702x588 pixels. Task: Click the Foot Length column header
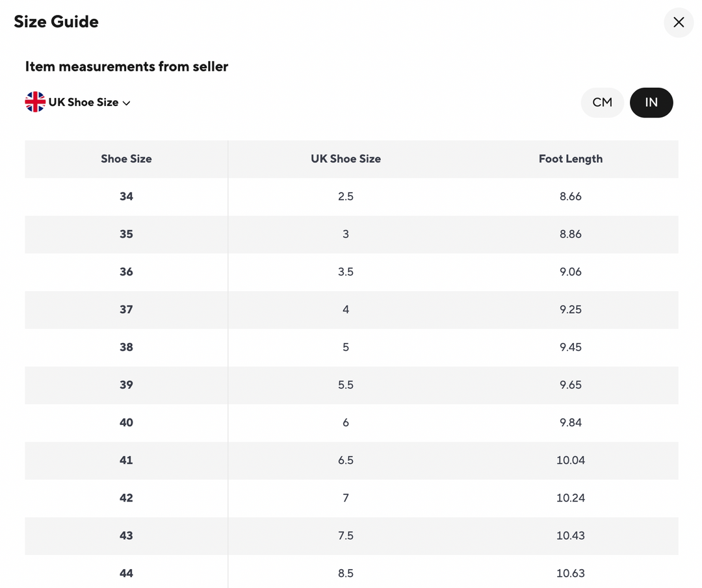tap(570, 159)
